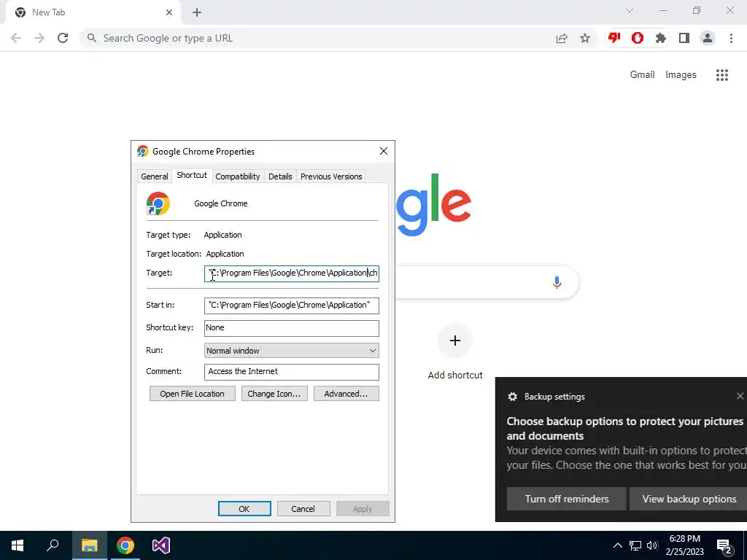
Task: Select the Shortcut tab
Action: pyautogui.click(x=192, y=175)
